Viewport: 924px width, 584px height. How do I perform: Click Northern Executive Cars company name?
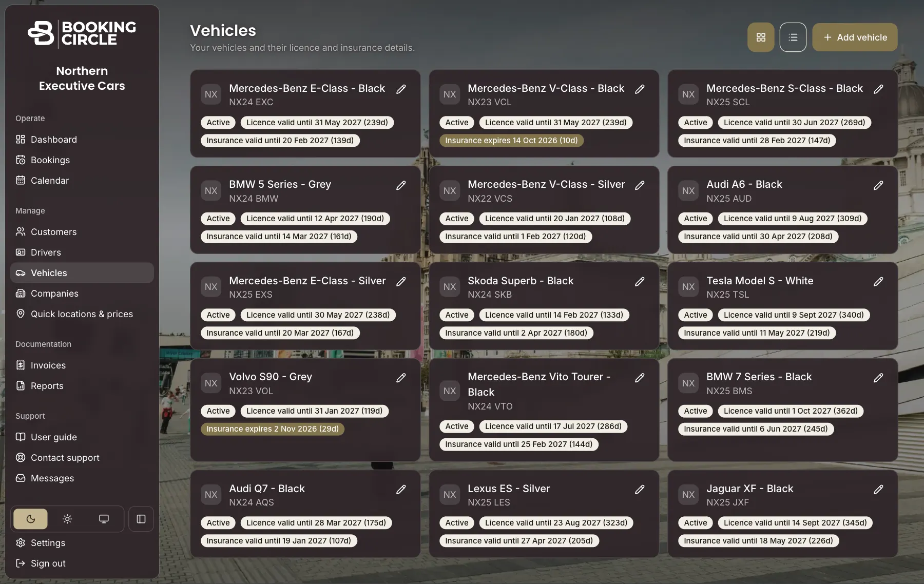[82, 79]
